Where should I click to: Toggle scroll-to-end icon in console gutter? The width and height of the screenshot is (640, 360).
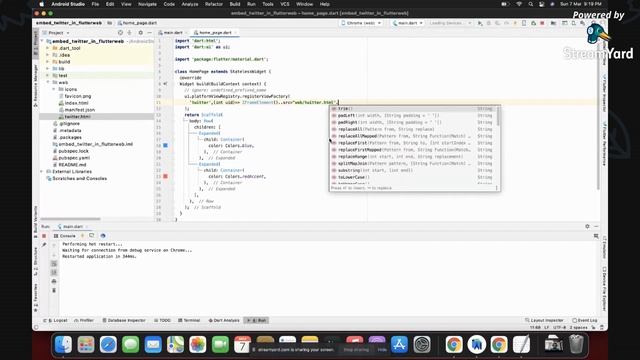click(x=54, y=272)
